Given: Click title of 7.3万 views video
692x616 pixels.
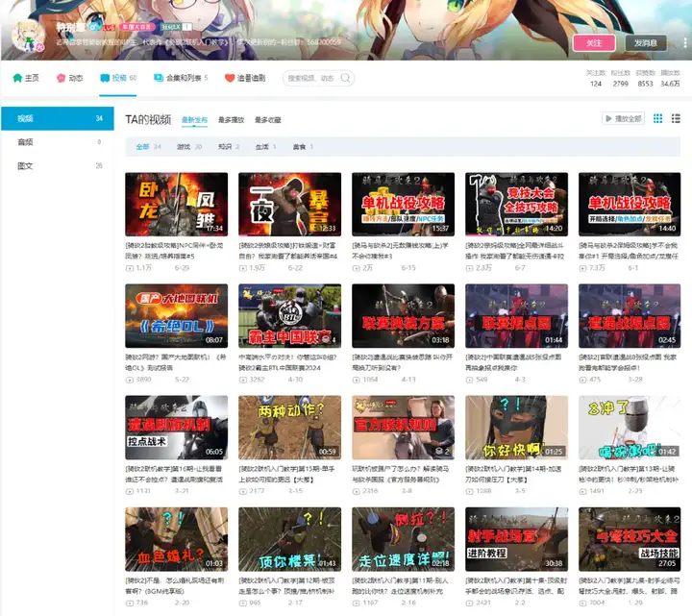Looking at the screenshot, I should tap(629, 250).
